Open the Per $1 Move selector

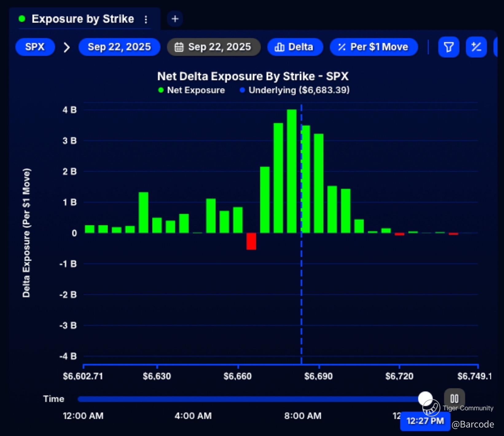click(374, 47)
